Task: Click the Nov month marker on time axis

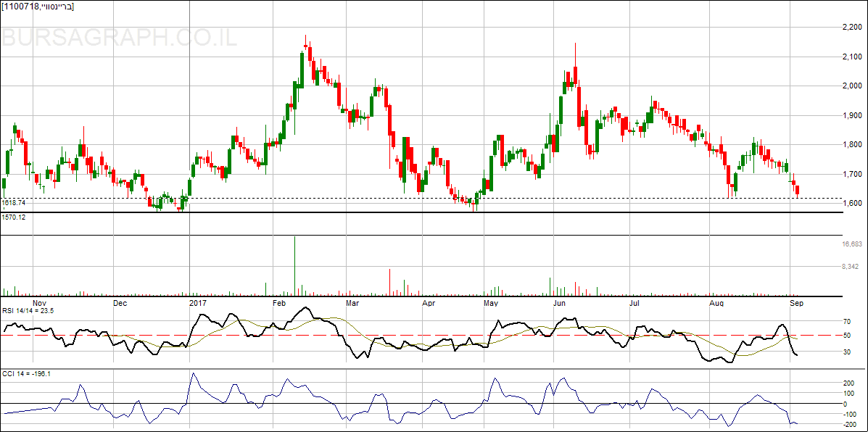Action: (40, 302)
